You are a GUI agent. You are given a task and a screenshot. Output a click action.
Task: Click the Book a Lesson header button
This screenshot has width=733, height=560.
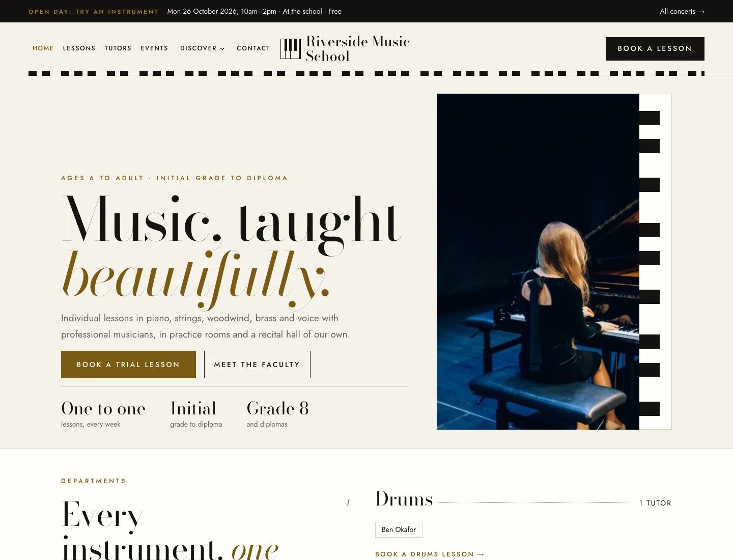click(x=655, y=49)
